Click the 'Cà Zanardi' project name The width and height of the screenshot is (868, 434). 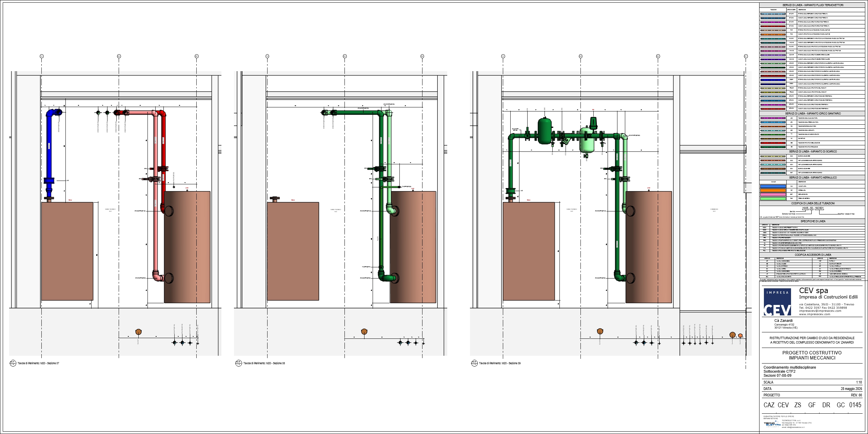tap(783, 321)
